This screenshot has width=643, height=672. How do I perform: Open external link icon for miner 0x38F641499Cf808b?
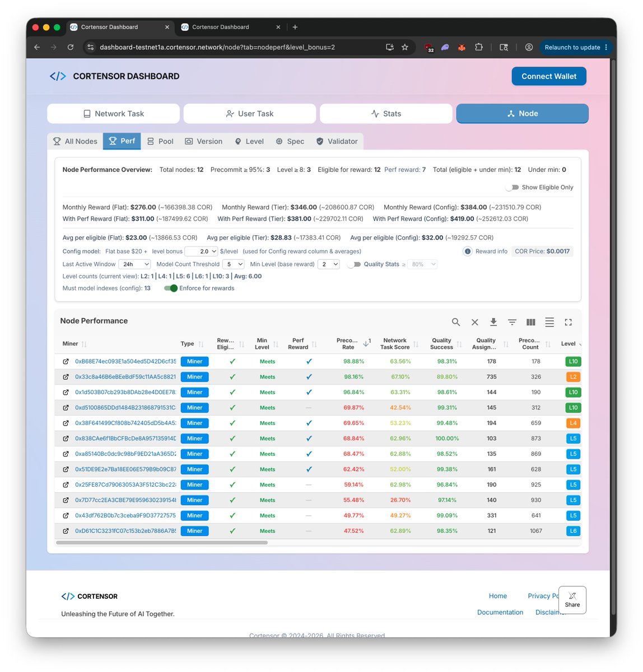click(x=66, y=423)
